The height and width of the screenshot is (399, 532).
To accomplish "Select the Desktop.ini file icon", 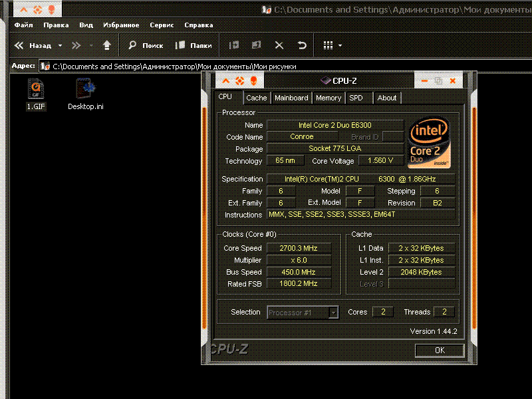I will pyautogui.click(x=85, y=88).
